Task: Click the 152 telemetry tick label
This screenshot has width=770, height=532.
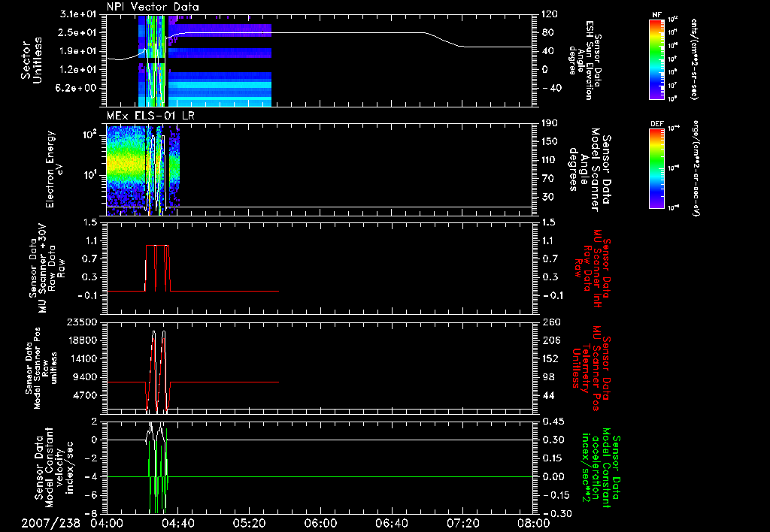Action: [x=550, y=358]
